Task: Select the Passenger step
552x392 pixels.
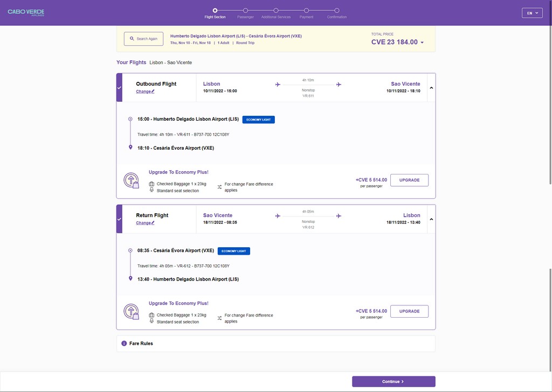Action: (245, 13)
